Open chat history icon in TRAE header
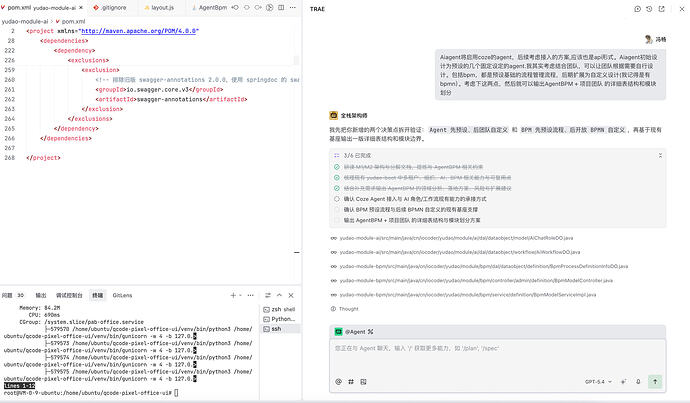Image resolution: width=690 pixels, height=403 pixels. pos(649,9)
